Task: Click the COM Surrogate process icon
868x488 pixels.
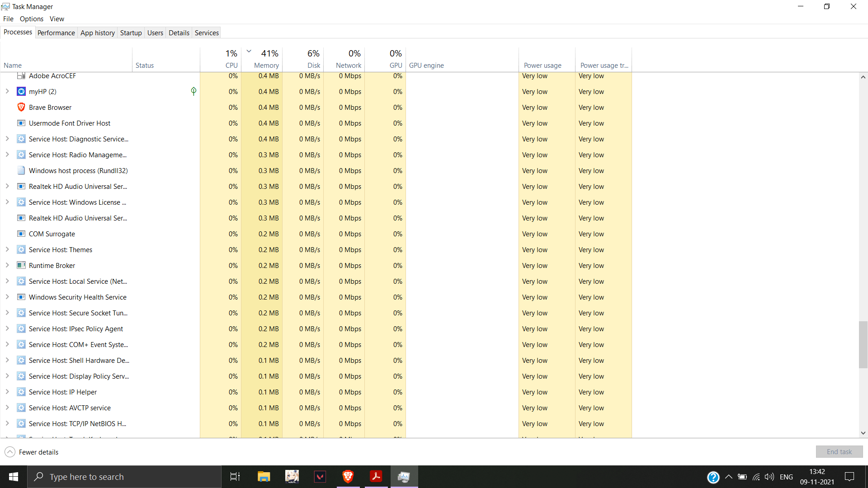Action: point(21,234)
